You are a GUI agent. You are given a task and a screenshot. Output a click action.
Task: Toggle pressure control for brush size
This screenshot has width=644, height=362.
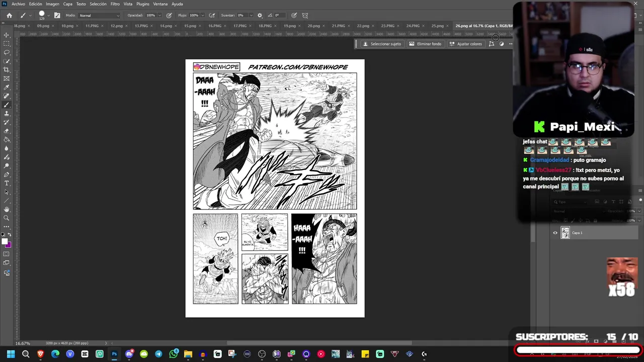(294, 16)
